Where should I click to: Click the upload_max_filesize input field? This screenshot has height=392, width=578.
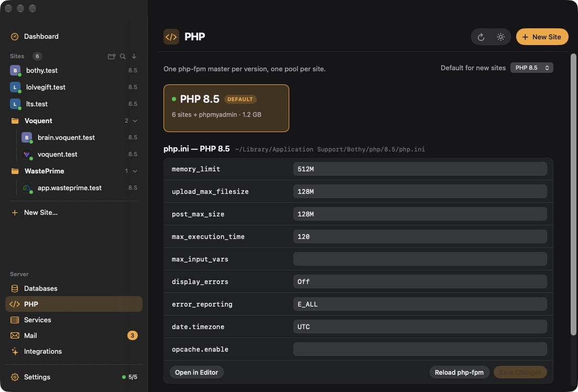point(420,191)
